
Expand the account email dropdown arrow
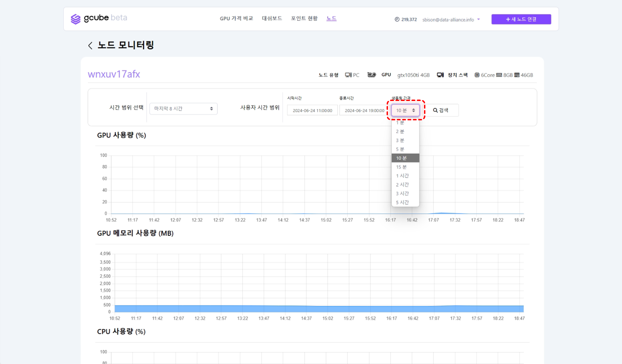coord(479,19)
